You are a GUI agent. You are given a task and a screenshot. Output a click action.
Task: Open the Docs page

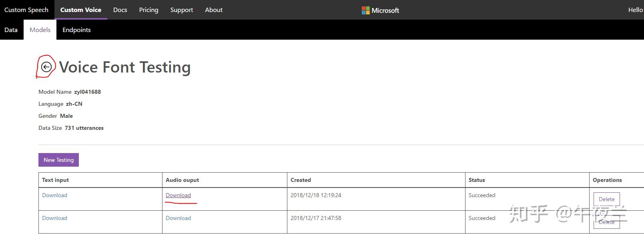pos(120,10)
